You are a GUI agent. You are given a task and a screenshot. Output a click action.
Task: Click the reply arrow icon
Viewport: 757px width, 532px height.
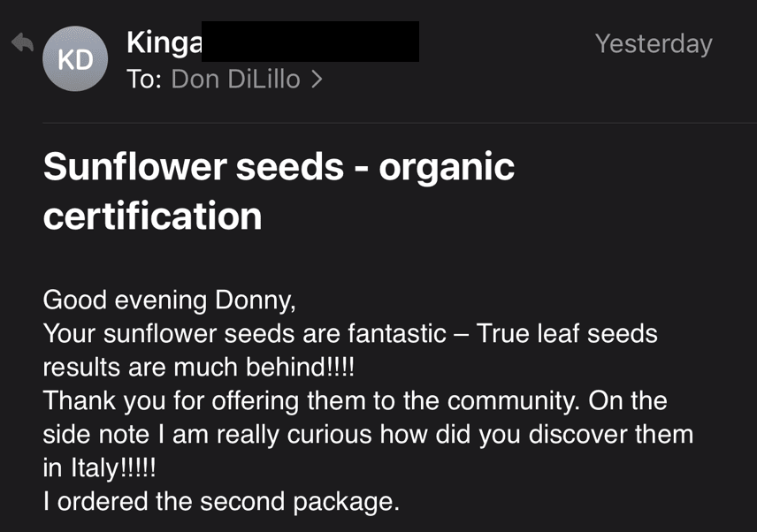click(21, 42)
